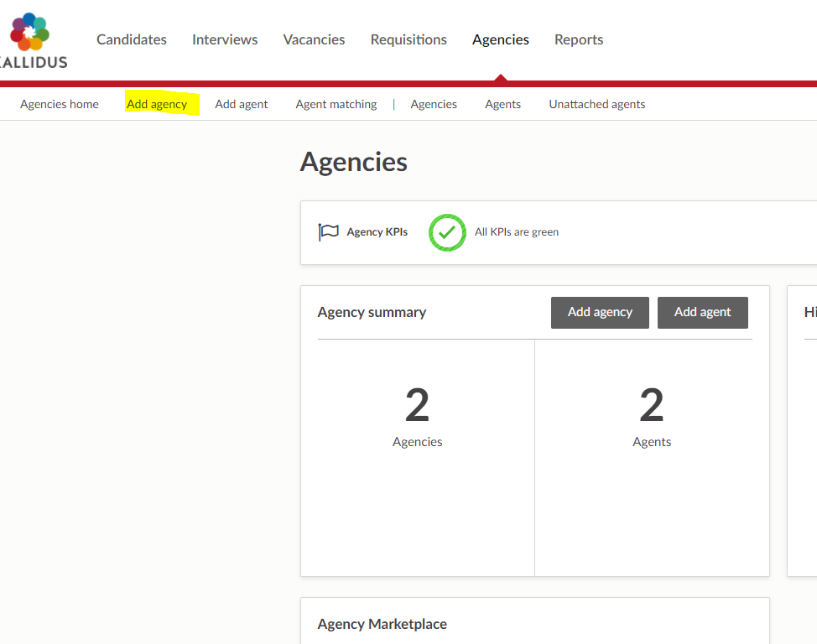The image size is (817, 644).
Task: View the Agents list tab
Action: [502, 103]
